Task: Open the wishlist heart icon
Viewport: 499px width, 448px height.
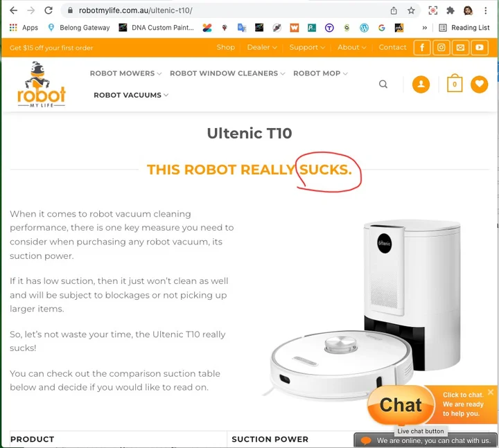Action: pyautogui.click(x=480, y=84)
